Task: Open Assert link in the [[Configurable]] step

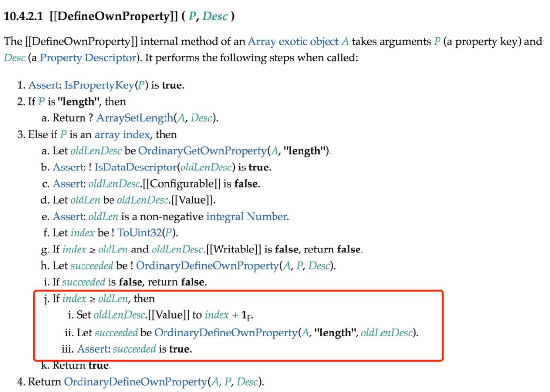Action: pyautogui.click(x=68, y=184)
